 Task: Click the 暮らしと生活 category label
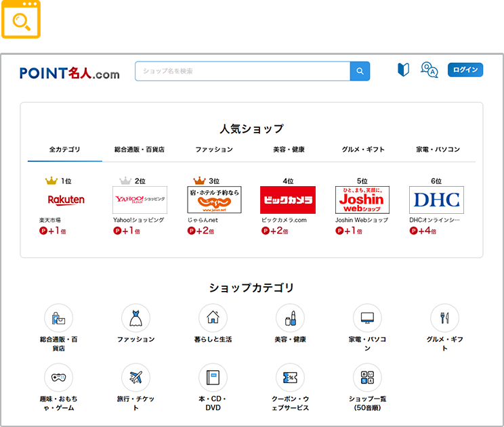click(213, 339)
